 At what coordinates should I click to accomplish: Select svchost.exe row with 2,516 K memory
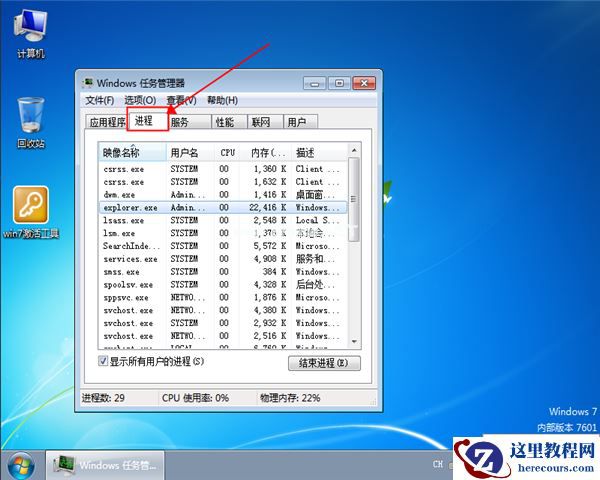point(223,336)
